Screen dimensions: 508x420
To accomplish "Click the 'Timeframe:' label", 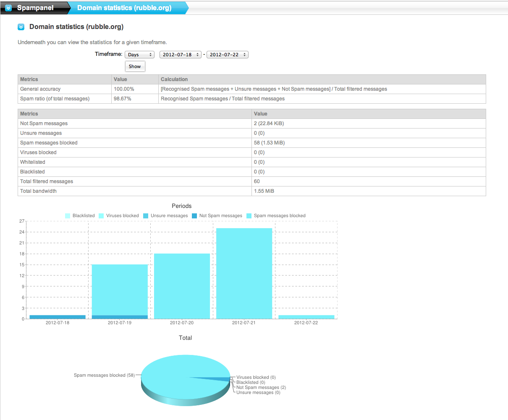I will click(109, 54).
